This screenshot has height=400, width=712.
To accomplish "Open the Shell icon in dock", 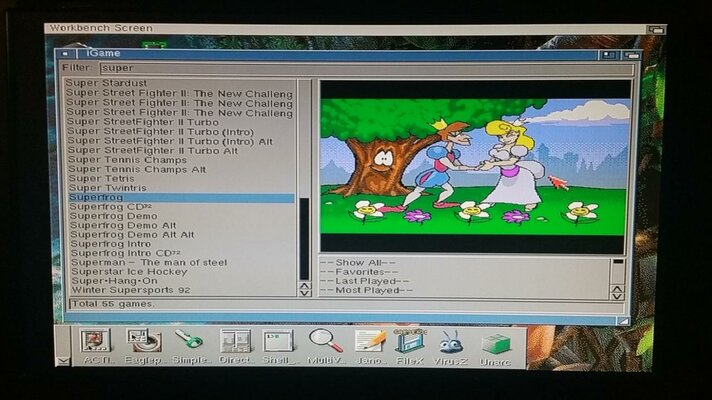I will (x=279, y=343).
